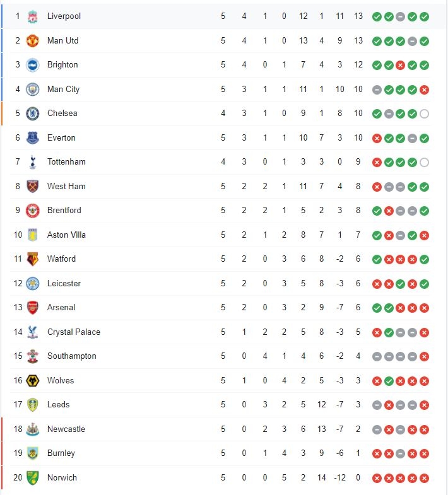Click Liverpool's grey draw form indicator

coord(400,17)
